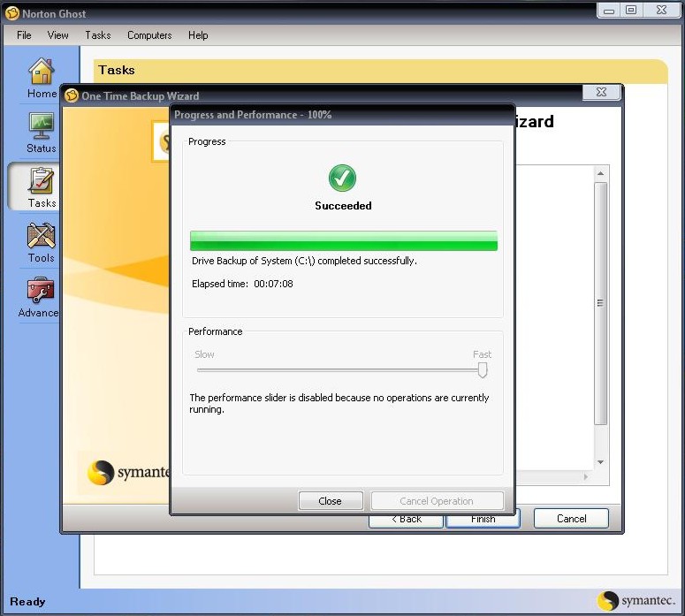Maximize the Norton Ghost window
The height and width of the screenshot is (616, 685).
630,11
